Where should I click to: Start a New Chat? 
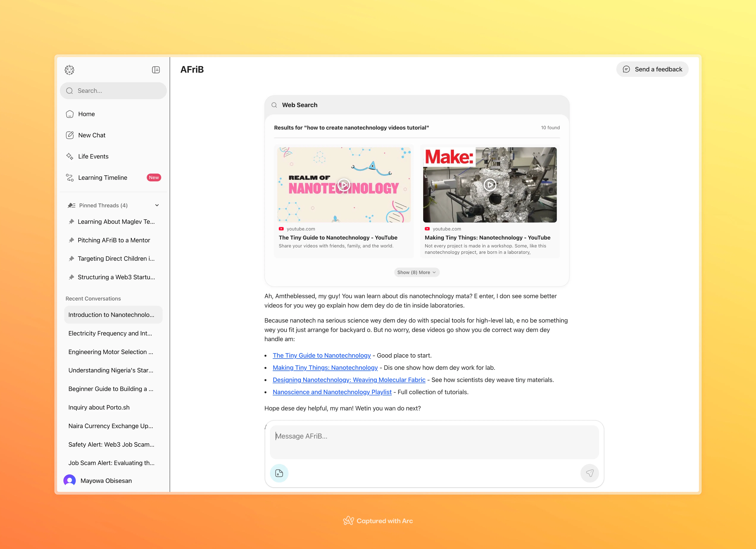pos(113,135)
